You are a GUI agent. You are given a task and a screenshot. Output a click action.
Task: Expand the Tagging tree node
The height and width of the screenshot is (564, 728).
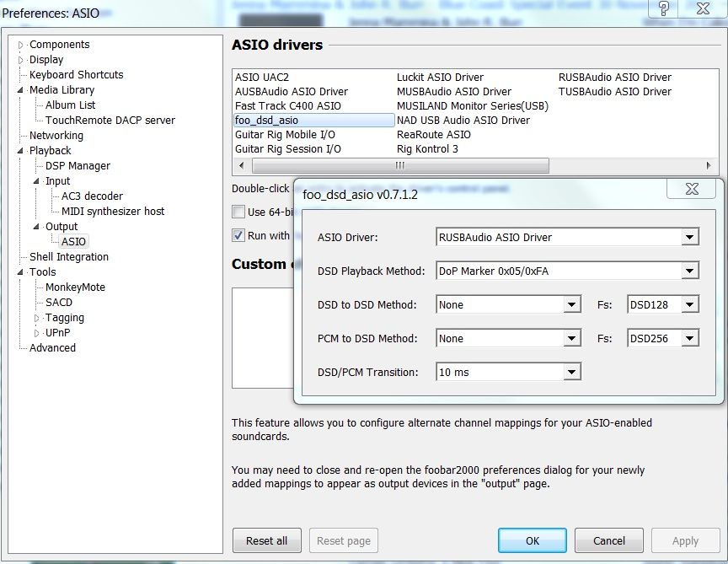[x=37, y=318]
